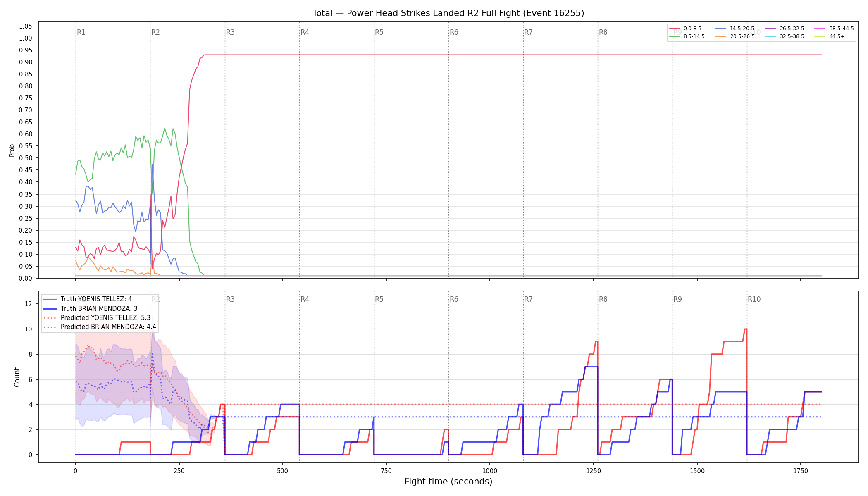
Task: Click the R10 label in bottom chart
Action: [x=754, y=299]
